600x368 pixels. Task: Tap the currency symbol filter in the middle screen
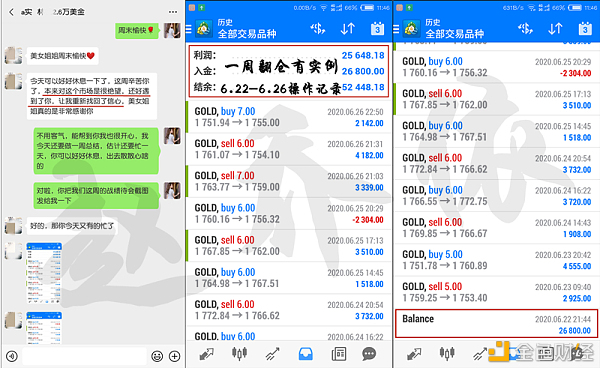[317, 29]
